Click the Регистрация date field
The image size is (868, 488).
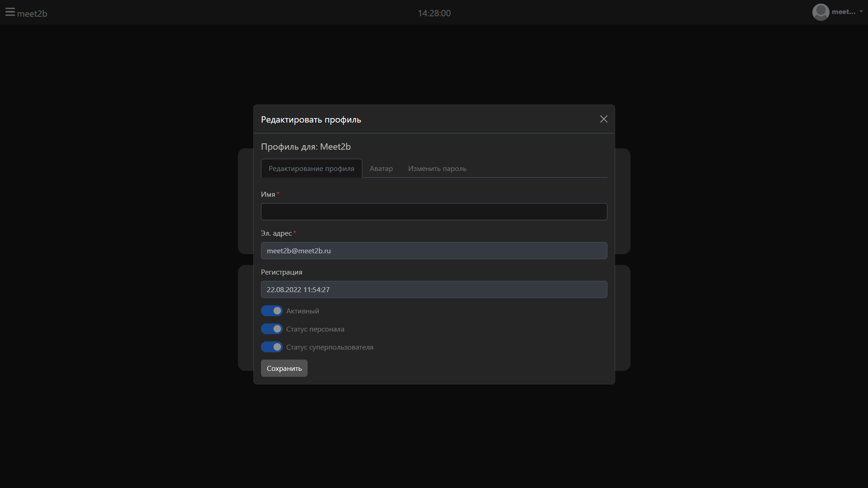point(434,289)
